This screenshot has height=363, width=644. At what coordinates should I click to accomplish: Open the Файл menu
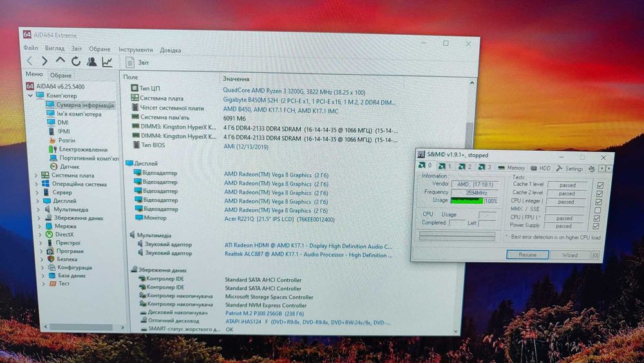(x=31, y=48)
